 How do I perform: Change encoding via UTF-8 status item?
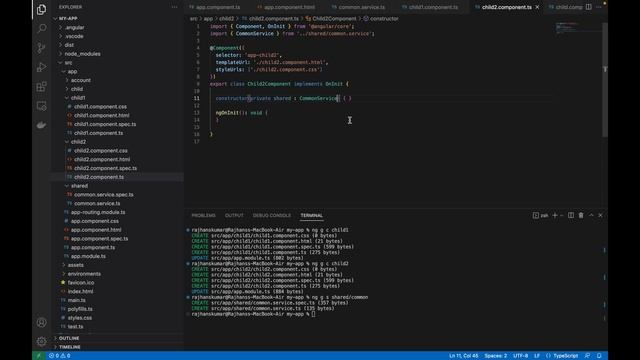[520, 356]
